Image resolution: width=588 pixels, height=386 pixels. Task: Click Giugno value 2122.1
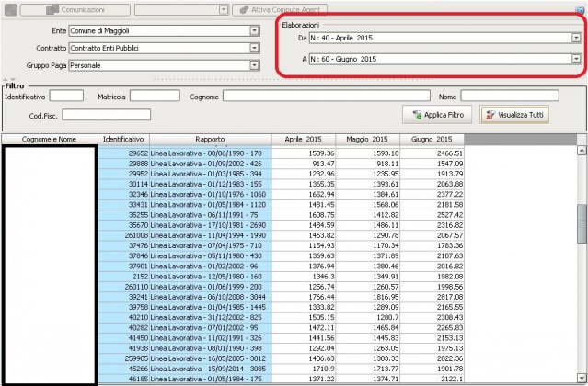432,379
